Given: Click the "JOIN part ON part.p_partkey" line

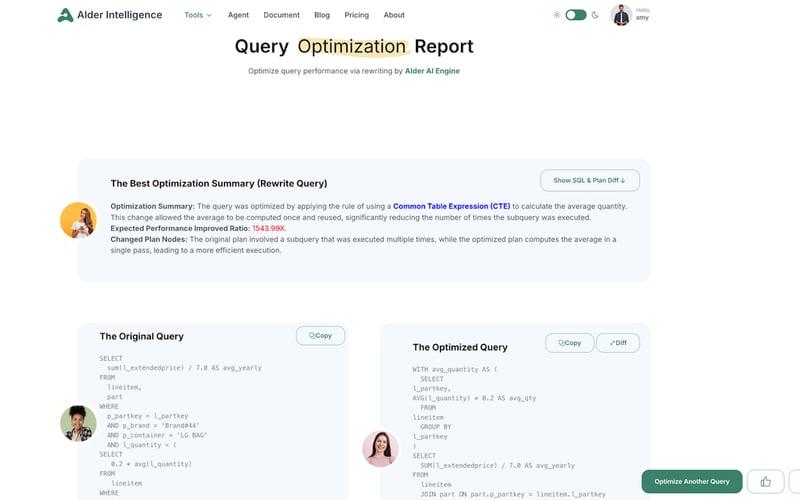Looking at the screenshot, I should [x=513, y=494].
